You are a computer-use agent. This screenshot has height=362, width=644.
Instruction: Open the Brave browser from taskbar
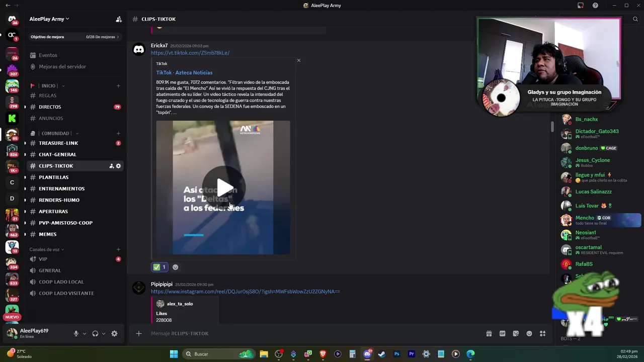(x=323, y=354)
